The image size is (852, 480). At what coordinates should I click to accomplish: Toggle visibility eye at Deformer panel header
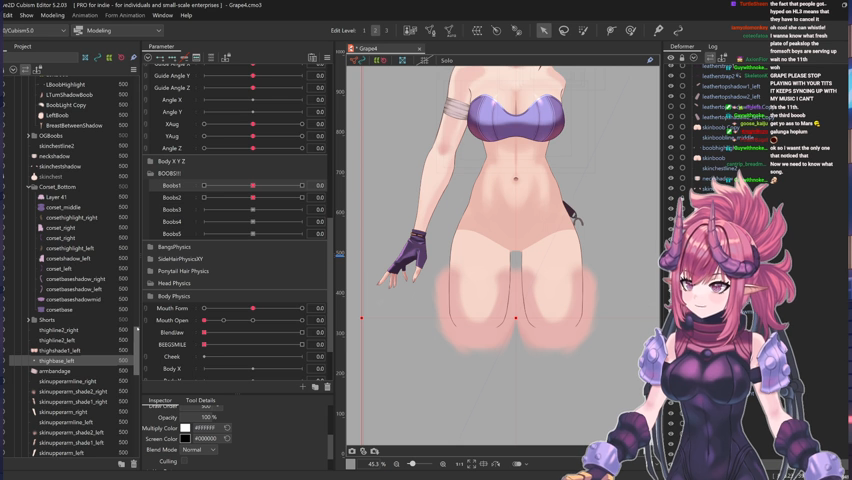[671, 58]
